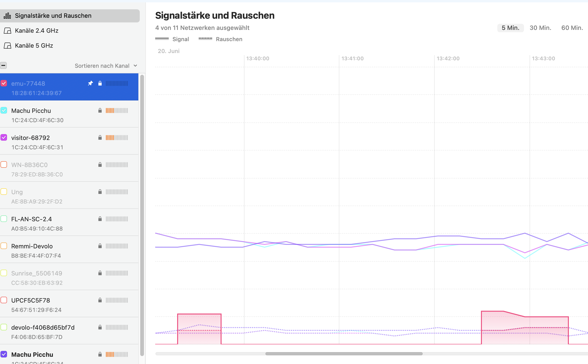Switch to the 30 Min. time range

[x=540, y=28]
